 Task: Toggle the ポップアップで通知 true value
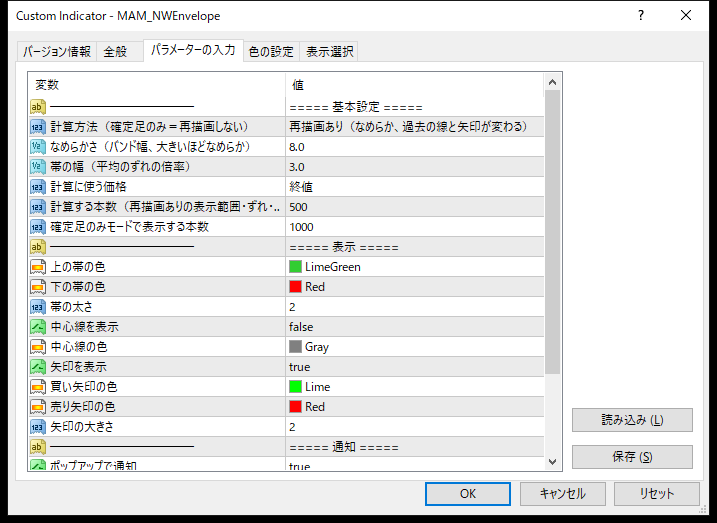point(415,464)
